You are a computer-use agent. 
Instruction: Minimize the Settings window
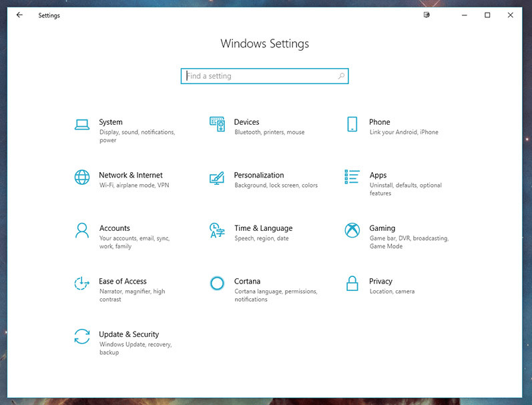click(464, 15)
